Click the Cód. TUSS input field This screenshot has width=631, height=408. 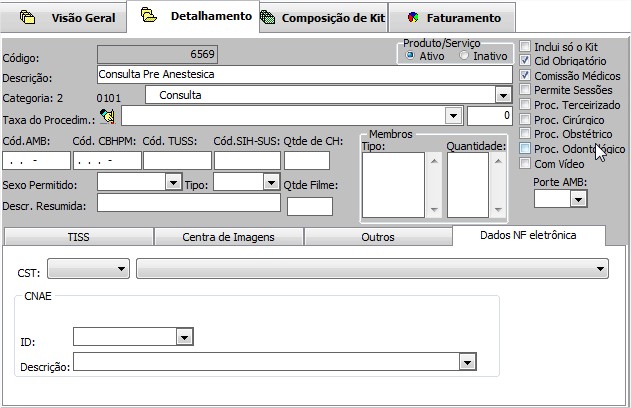177,160
